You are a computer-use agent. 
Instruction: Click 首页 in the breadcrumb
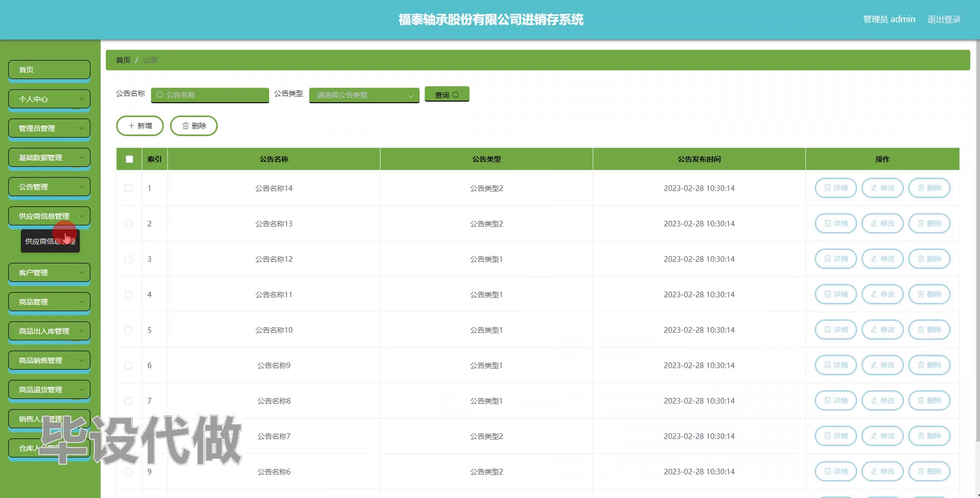point(123,60)
